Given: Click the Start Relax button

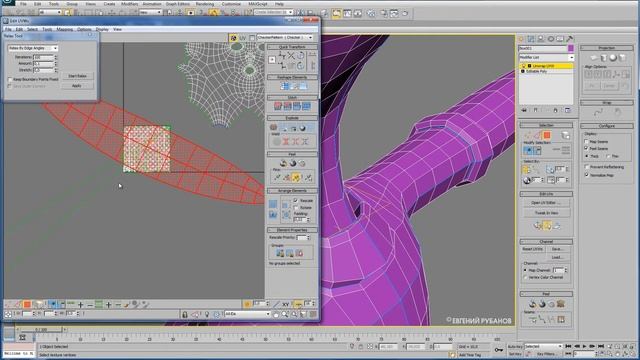Looking at the screenshot, I should click(x=77, y=76).
